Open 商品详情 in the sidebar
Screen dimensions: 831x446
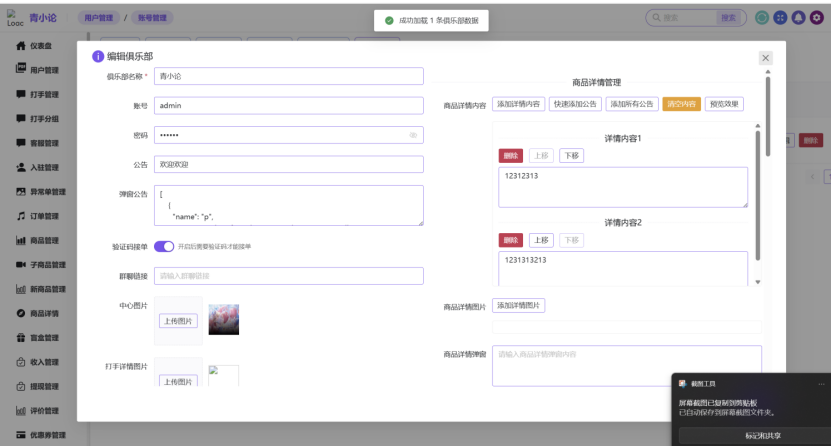[x=37, y=314]
